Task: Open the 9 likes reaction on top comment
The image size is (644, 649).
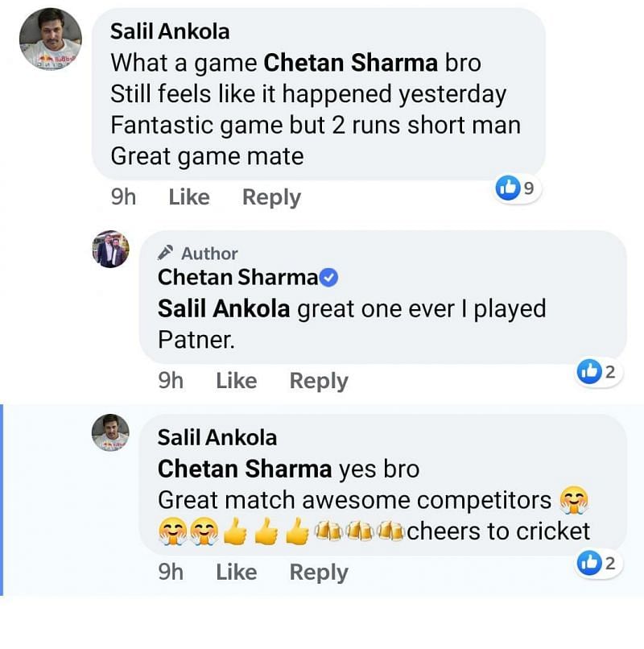Action: pyautogui.click(x=516, y=188)
